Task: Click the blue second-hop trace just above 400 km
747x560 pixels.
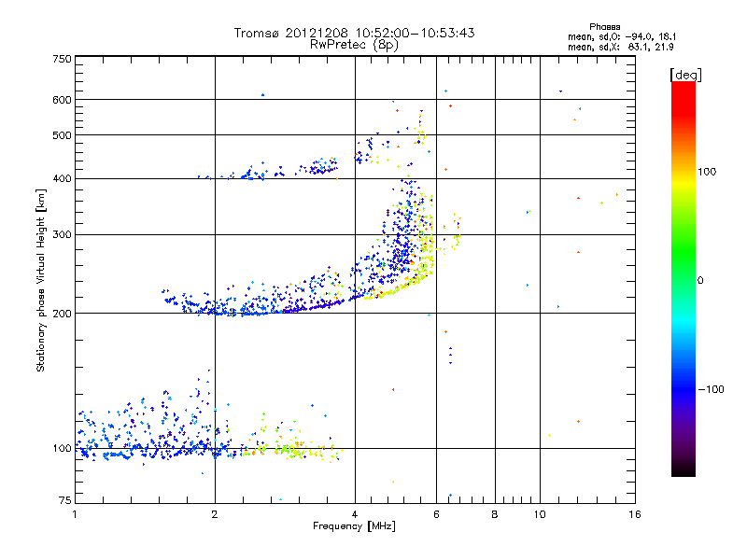Action: click(x=267, y=172)
